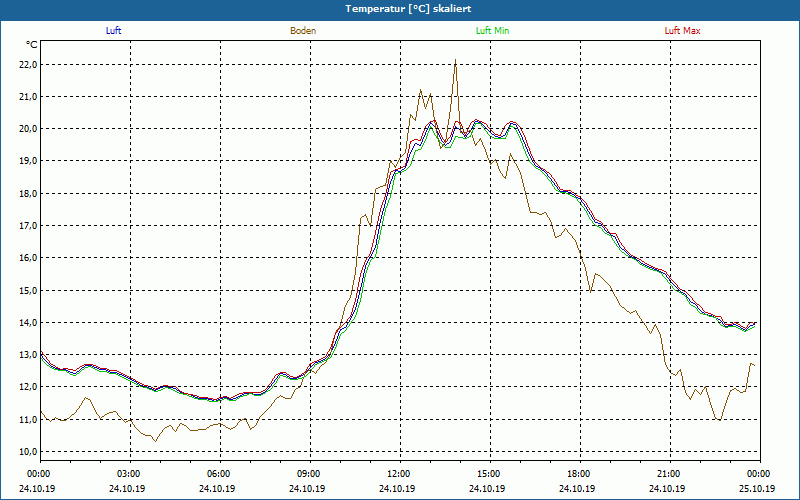Viewport: 800px width, 500px height.
Task: Click the blue "Luft" legend label
Action: pos(113,31)
